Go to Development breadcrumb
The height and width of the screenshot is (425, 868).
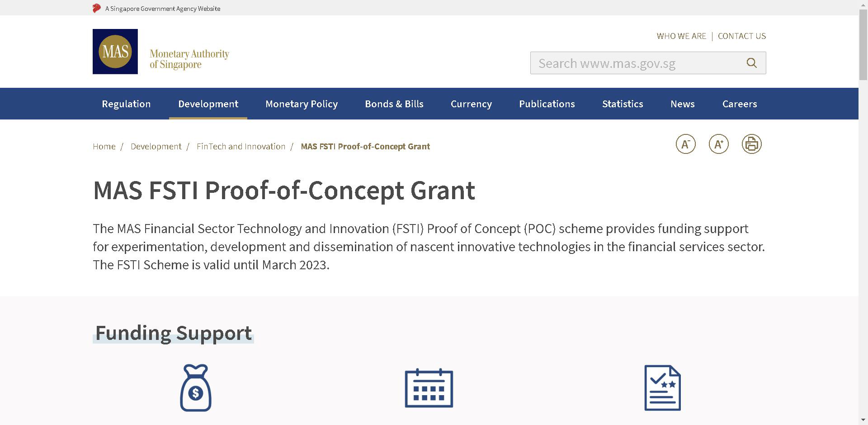pos(156,146)
